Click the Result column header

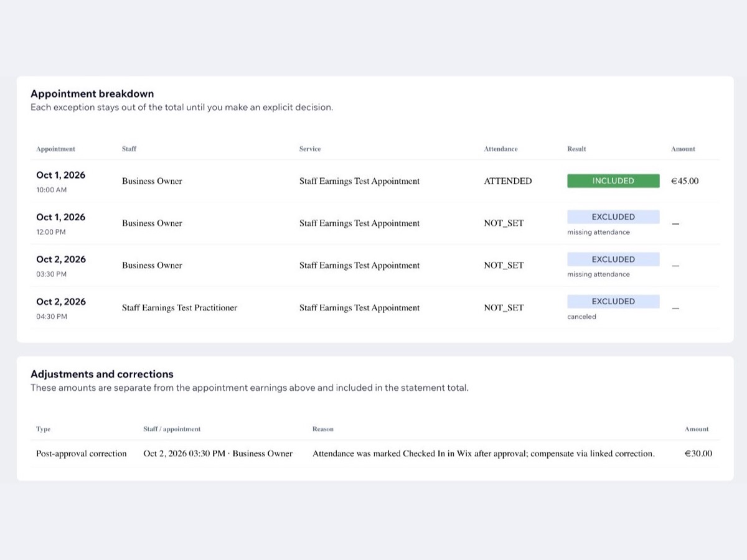576,149
